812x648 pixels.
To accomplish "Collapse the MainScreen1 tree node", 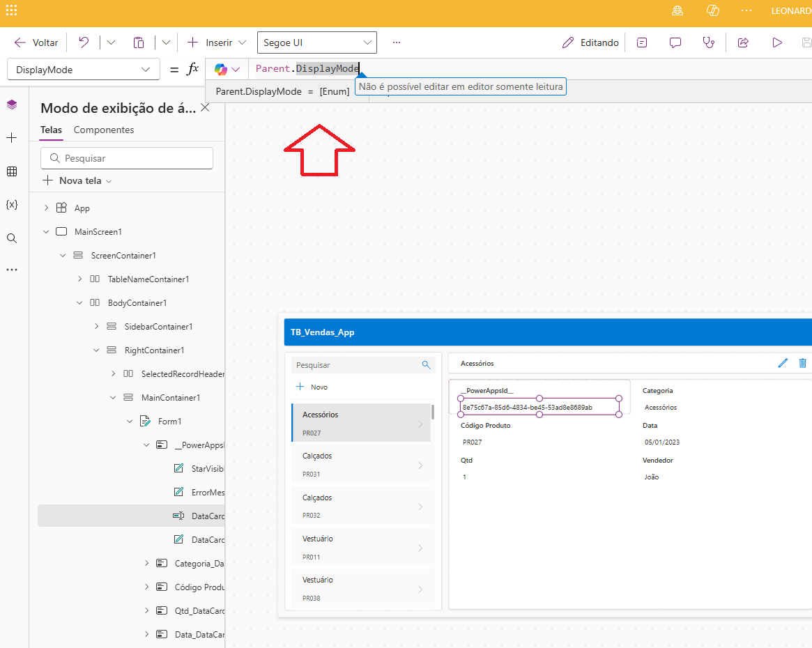I will click(46, 231).
